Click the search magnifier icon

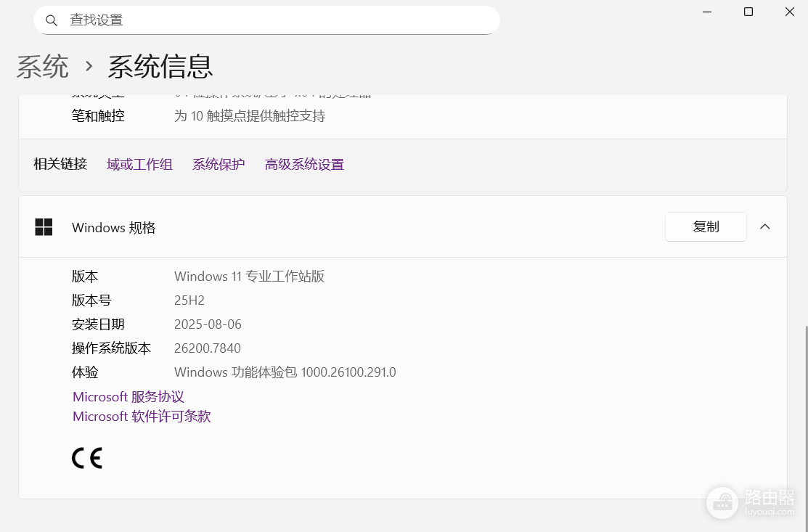click(x=51, y=20)
